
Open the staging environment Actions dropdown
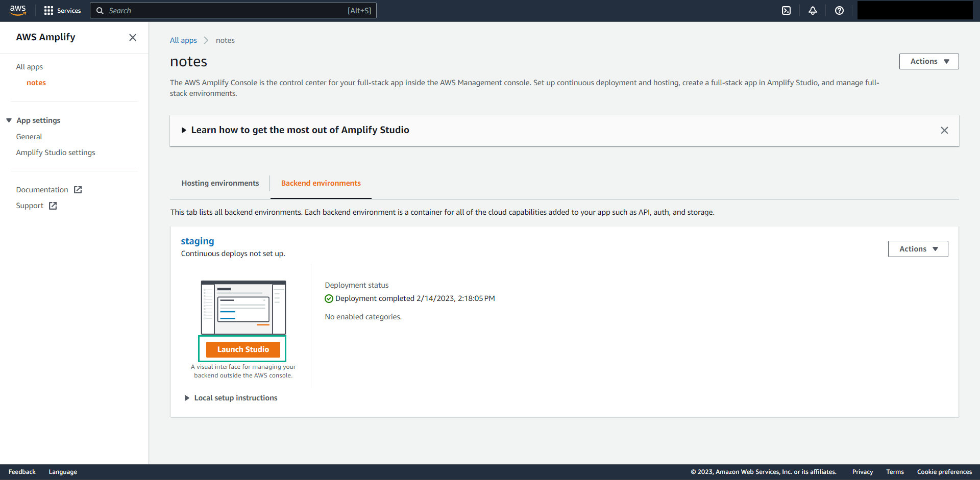[918, 249]
